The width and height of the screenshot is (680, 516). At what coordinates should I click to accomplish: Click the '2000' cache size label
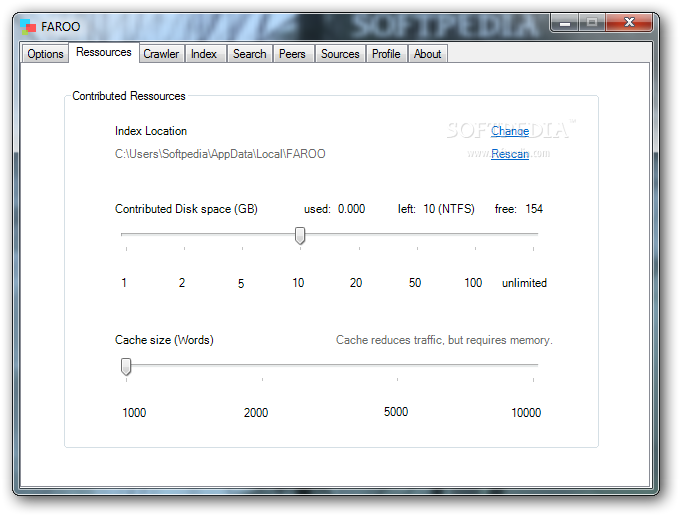click(256, 413)
